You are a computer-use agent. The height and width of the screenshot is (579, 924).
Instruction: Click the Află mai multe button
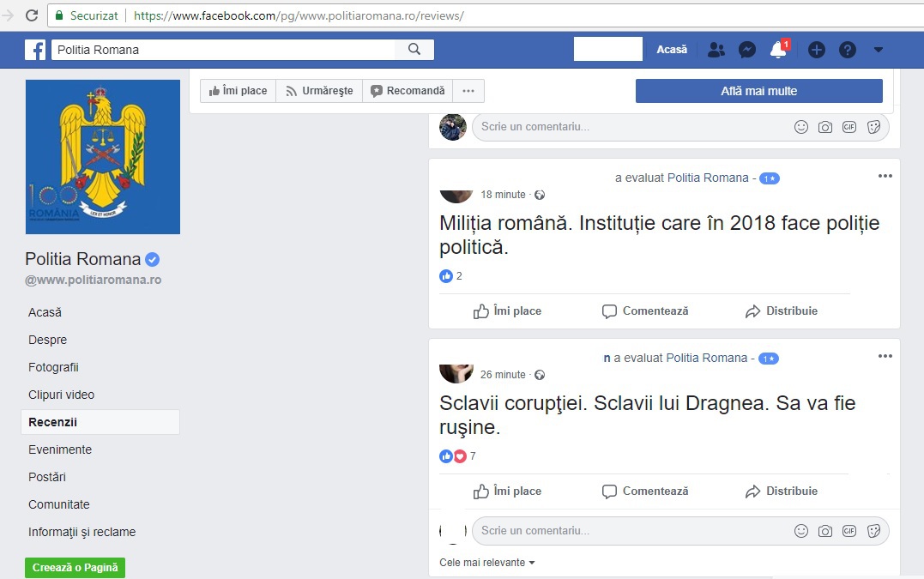759,91
